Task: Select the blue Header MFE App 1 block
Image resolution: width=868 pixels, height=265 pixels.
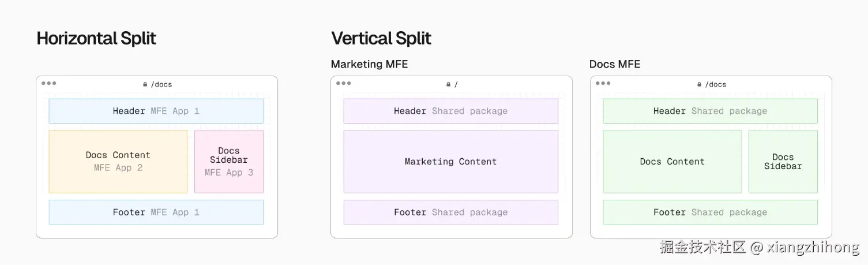Action: point(156,111)
